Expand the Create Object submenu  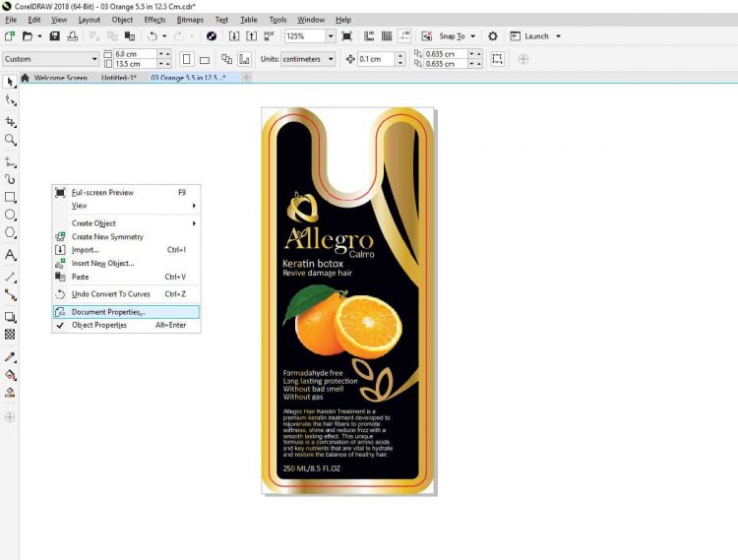pos(126,223)
